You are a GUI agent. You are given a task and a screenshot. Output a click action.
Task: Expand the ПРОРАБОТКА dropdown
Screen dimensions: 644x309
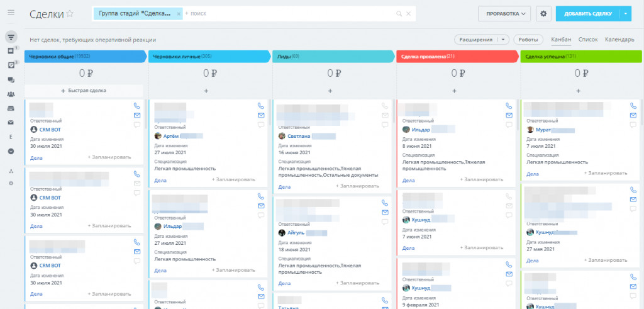pyautogui.click(x=504, y=14)
